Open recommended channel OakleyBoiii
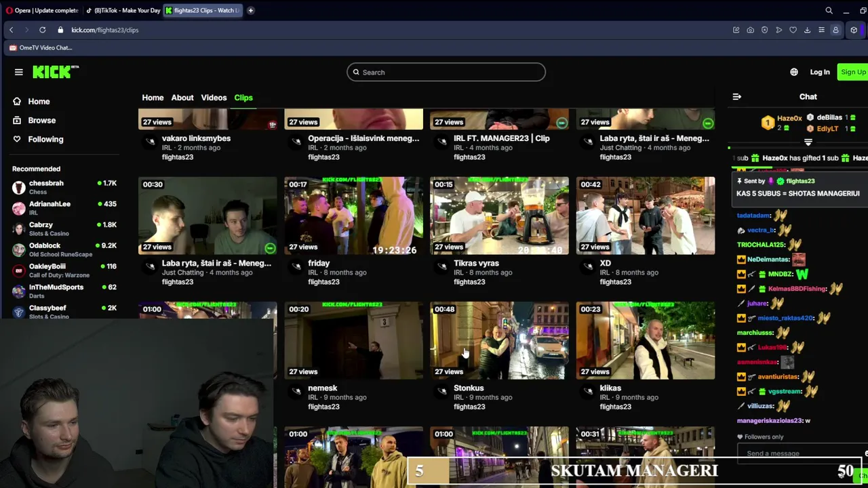The image size is (868, 488). pos(64,270)
